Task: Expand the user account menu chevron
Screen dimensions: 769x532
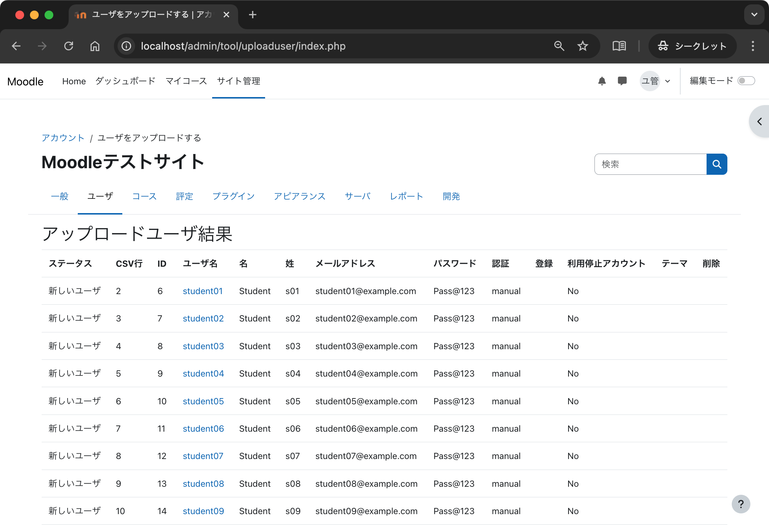Action: [x=667, y=81]
